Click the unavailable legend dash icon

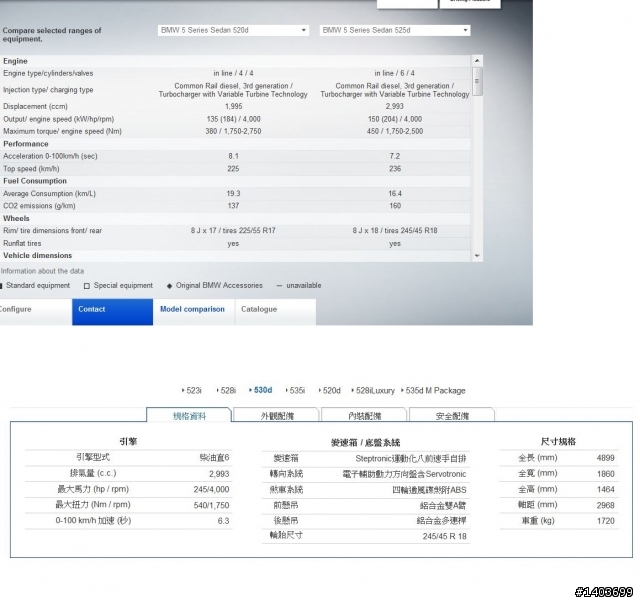pos(279,286)
